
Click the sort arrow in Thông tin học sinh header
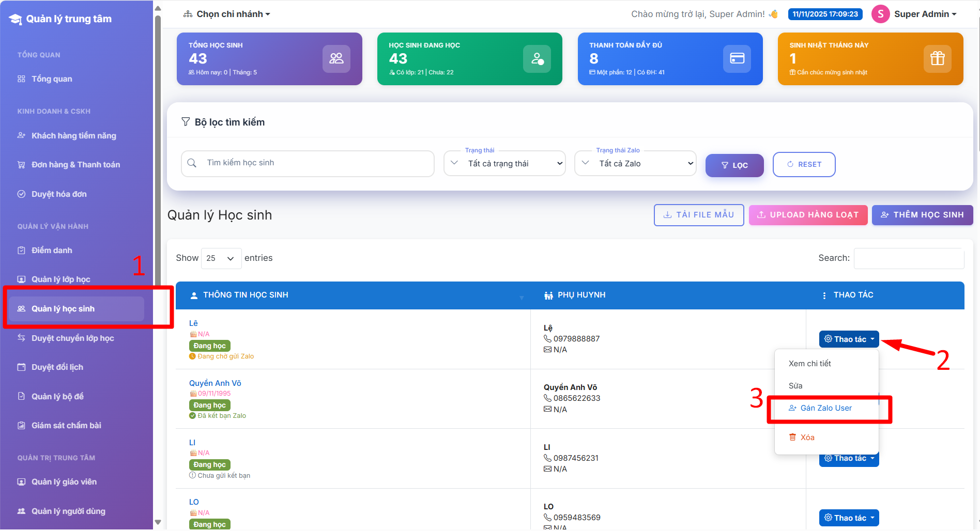pos(521,297)
